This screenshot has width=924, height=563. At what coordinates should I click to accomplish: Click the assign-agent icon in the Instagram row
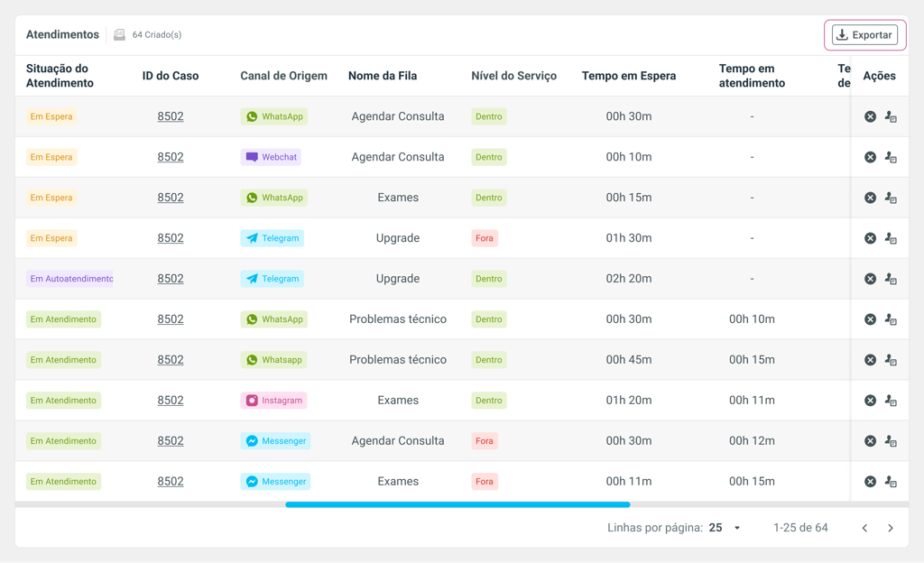891,401
